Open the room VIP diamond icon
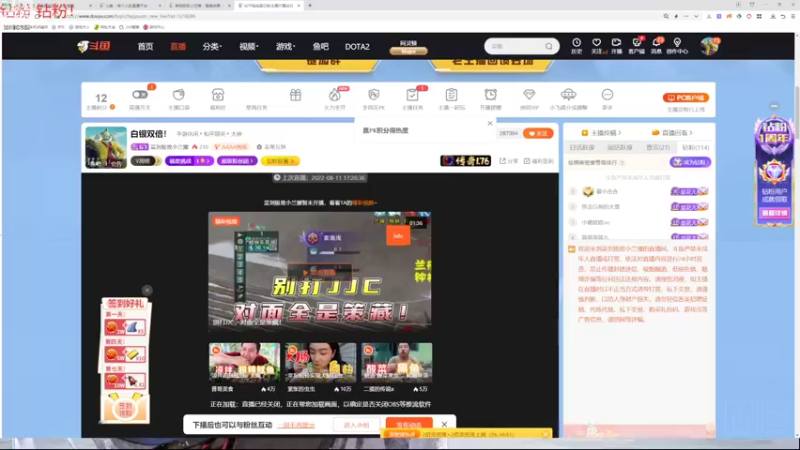 point(529,95)
